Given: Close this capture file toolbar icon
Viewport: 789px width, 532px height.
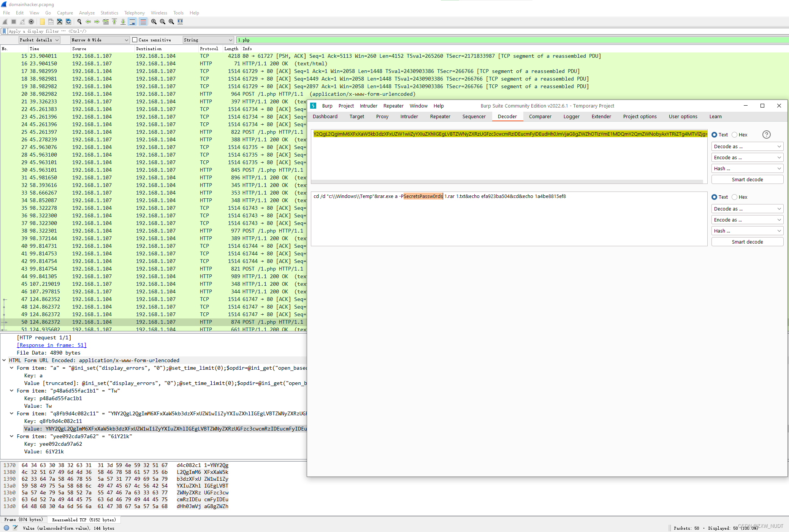Looking at the screenshot, I should pyautogui.click(x=60, y=22).
